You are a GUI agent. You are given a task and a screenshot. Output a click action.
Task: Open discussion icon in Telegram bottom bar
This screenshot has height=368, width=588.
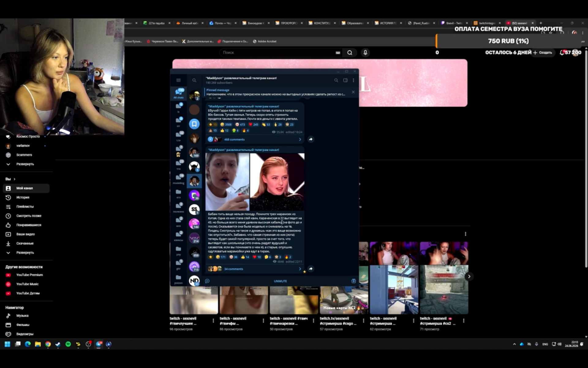point(207,281)
